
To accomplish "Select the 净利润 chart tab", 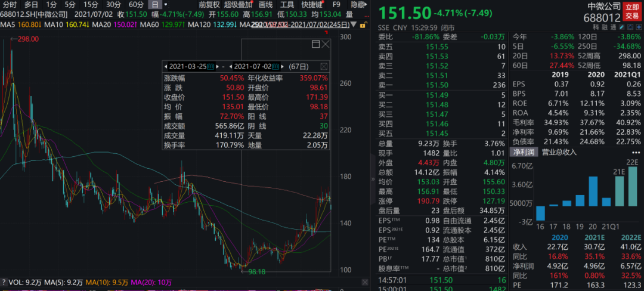I will (524, 152).
